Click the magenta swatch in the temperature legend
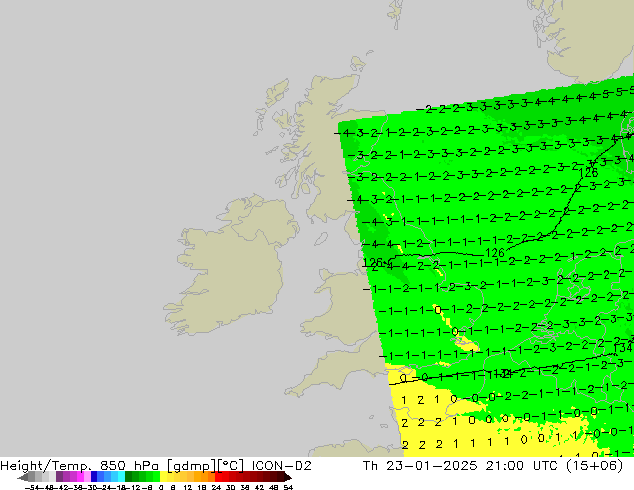This screenshot has width=634, height=490. tap(80, 477)
